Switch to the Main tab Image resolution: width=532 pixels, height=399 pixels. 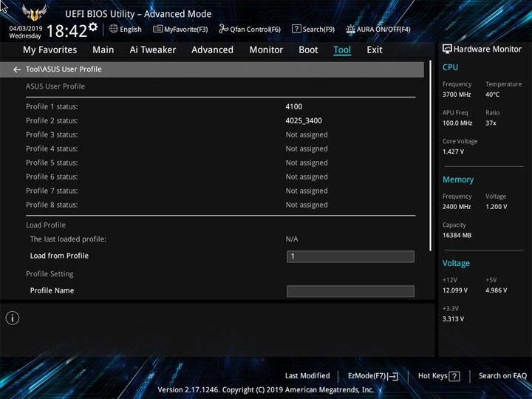[103, 50]
